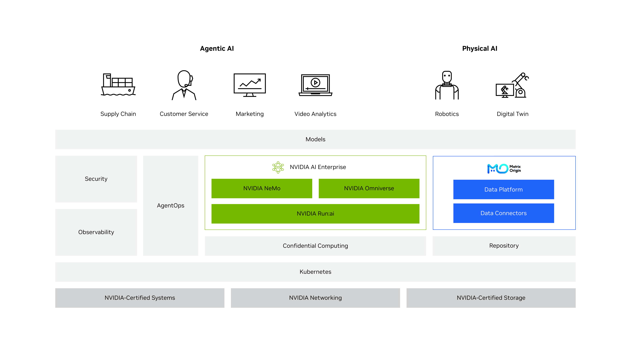Click the Agentic AI heading
The height and width of the screenshot is (351, 644).
coord(217,48)
